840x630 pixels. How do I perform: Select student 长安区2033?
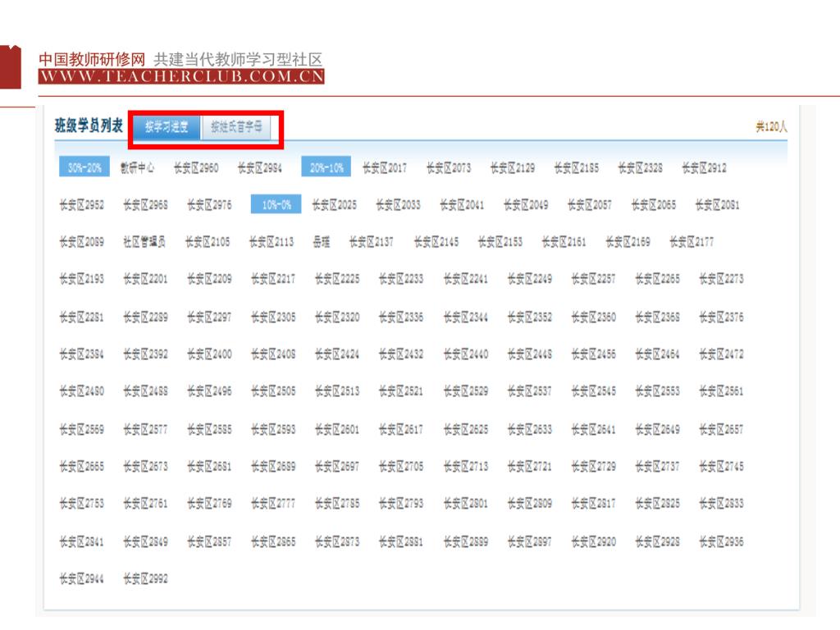tap(398, 204)
